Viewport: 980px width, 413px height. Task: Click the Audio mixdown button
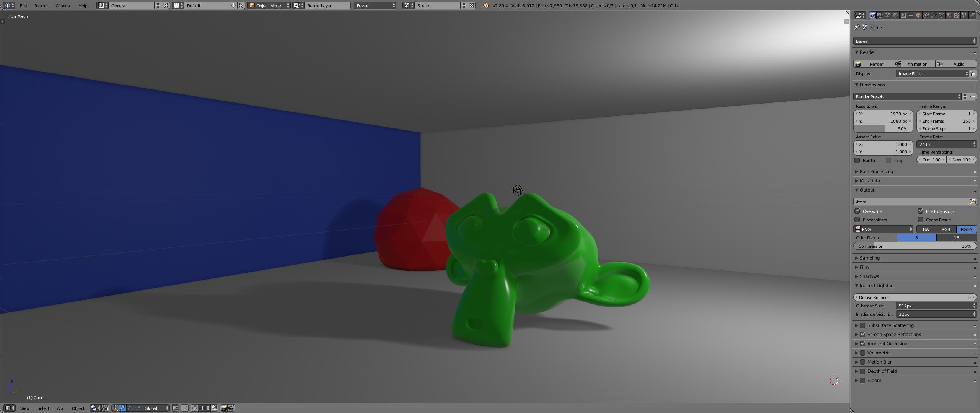click(956, 64)
